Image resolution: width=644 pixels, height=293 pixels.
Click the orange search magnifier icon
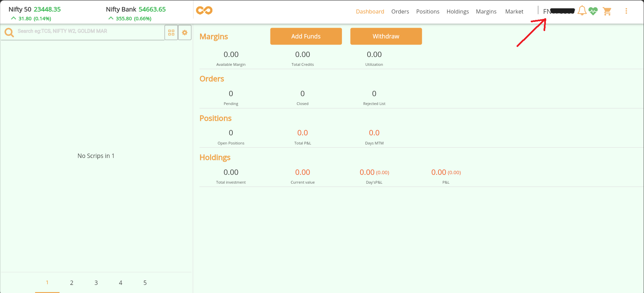coord(9,32)
